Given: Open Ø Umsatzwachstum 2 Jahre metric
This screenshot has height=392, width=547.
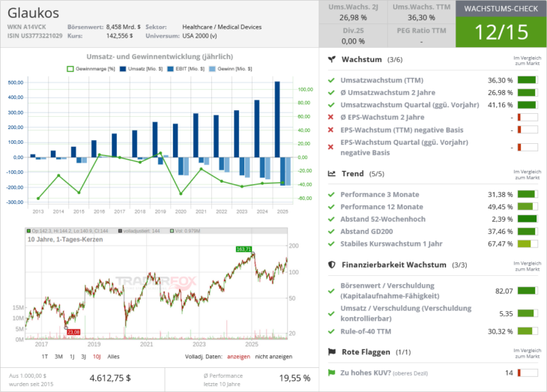Looking at the screenshot, I should tap(387, 92).
